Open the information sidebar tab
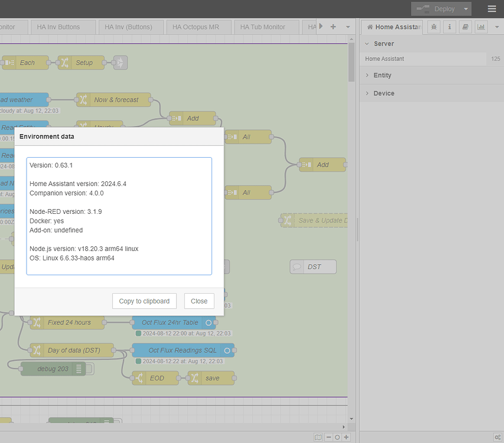The image size is (504, 443). click(450, 27)
